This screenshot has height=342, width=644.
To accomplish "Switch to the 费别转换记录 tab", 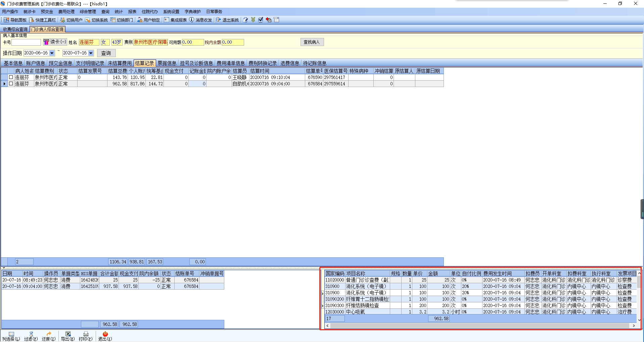I will (x=263, y=63).
